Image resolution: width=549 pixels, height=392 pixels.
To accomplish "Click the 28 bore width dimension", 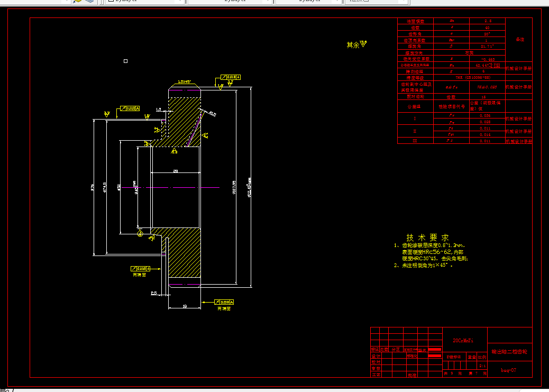I will (x=176, y=171).
